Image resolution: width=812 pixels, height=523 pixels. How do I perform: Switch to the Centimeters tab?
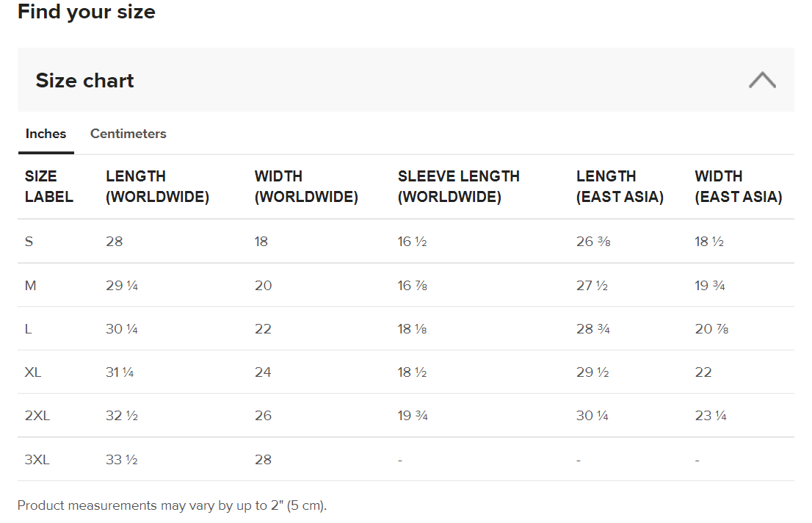pyautogui.click(x=128, y=134)
